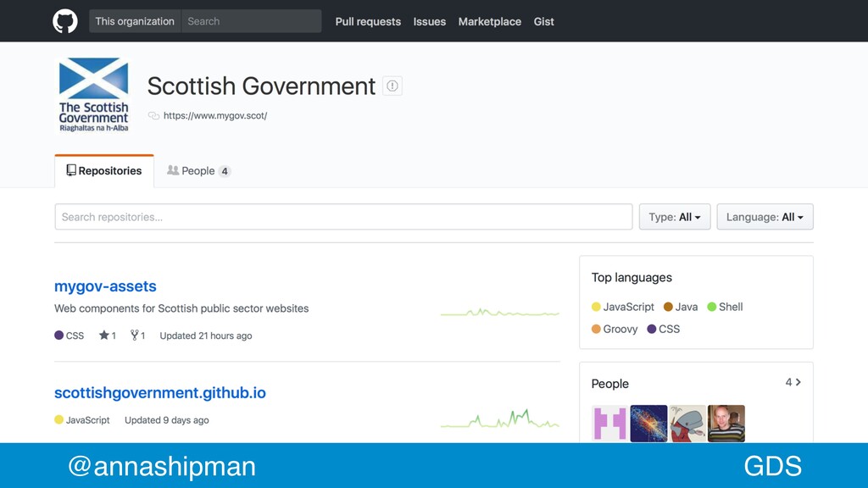Click the green Shell language dot
This screenshot has width=868, height=488.
712,307
